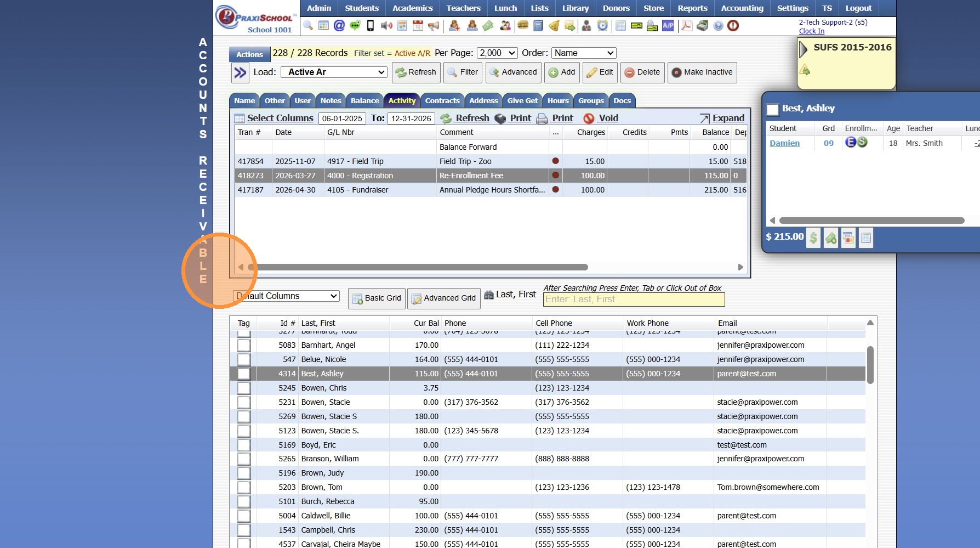The image size is (980, 548).
Task: Tick the checkbox beside Best, Ashley panel title
Action: tap(772, 109)
